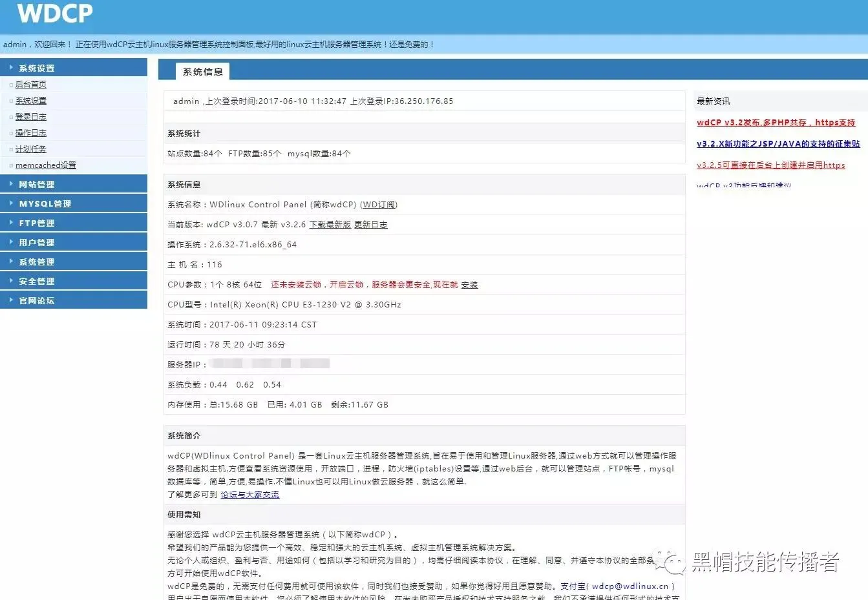Click the 操作系统 kernel version row
The image size is (868, 600).
click(x=425, y=245)
